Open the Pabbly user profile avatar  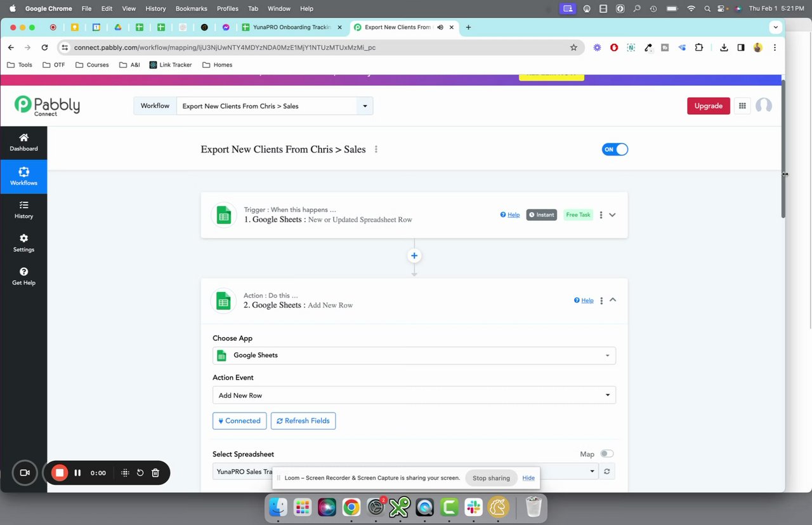[x=764, y=106]
